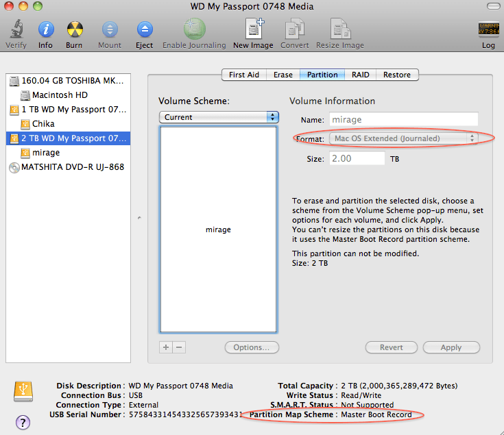Open the Partition tab
The height and width of the screenshot is (435, 504).
click(322, 75)
